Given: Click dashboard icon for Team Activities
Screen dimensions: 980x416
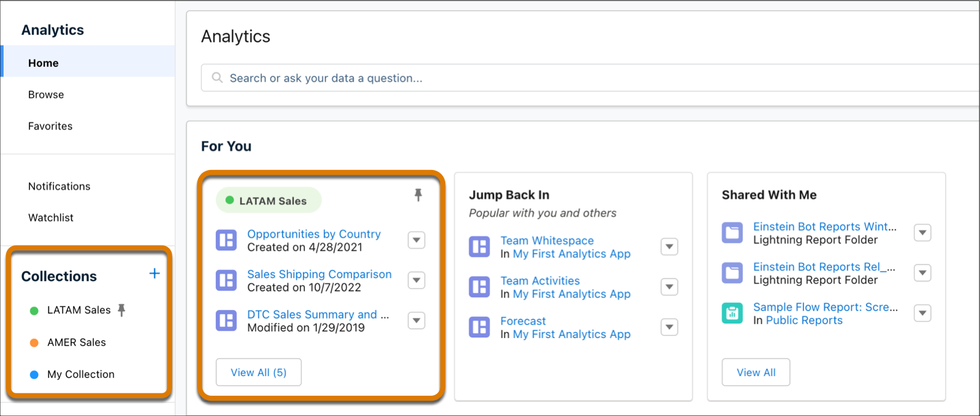Looking at the screenshot, I should pyautogui.click(x=480, y=287).
